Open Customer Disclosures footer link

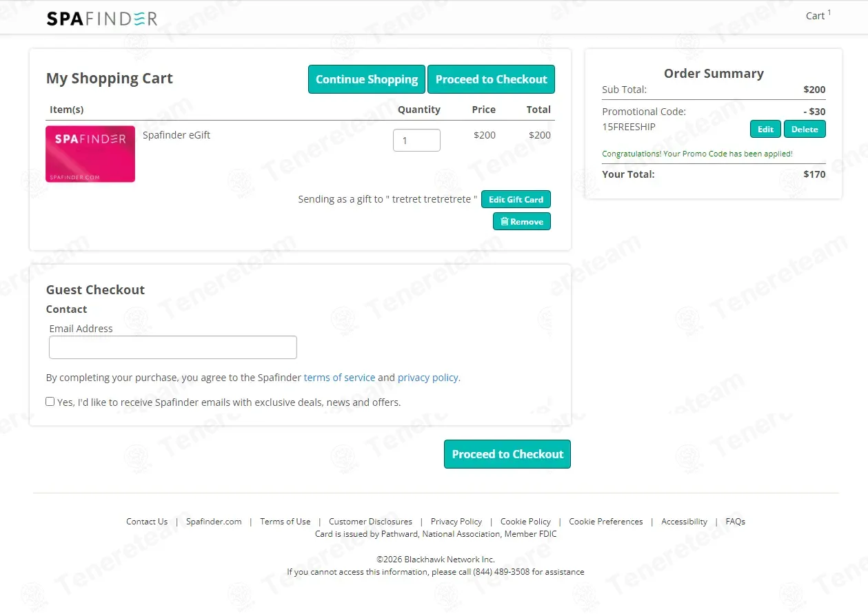point(370,522)
